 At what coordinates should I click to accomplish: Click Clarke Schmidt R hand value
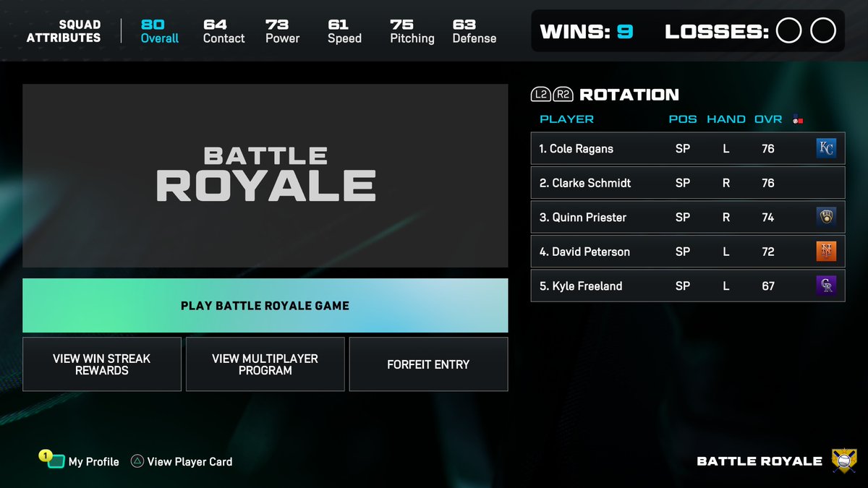pos(726,183)
